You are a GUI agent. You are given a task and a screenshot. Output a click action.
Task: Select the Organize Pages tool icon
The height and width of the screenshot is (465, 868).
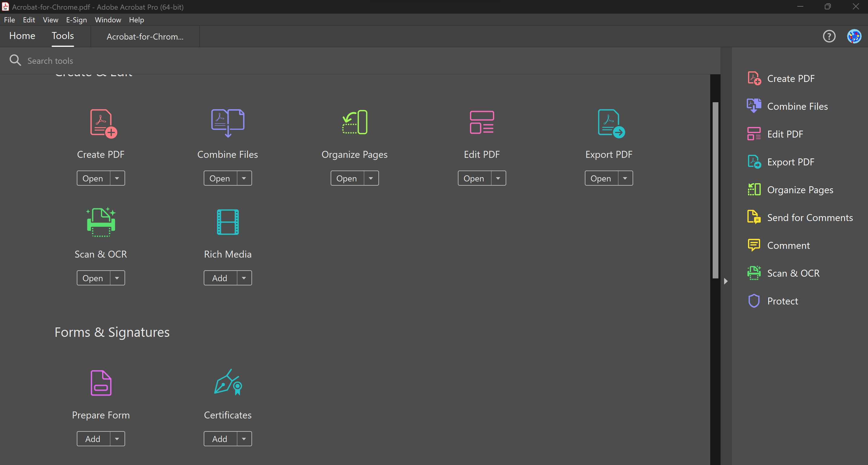(355, 123)
